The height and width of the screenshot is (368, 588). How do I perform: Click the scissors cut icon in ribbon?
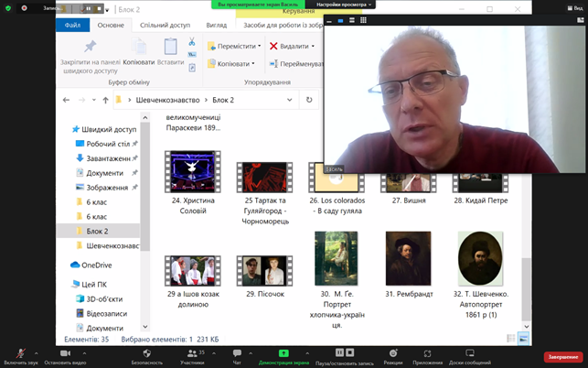coord(192,42)
